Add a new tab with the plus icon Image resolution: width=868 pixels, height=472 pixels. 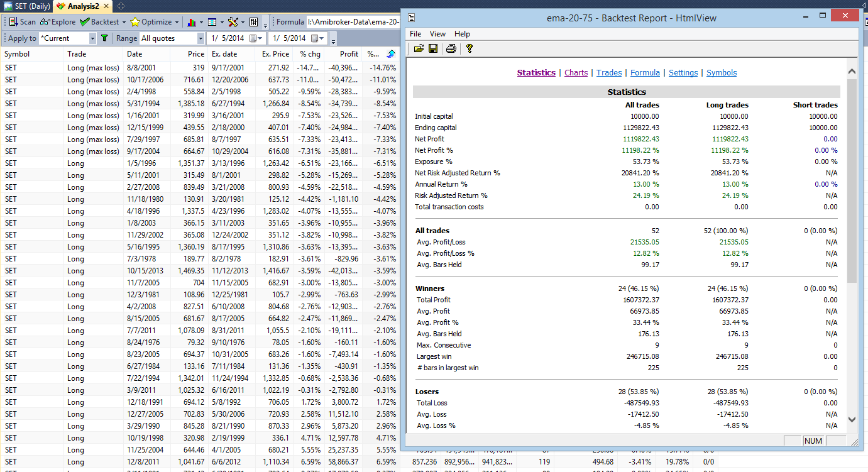pyautogui.click(x=121, y=6)
